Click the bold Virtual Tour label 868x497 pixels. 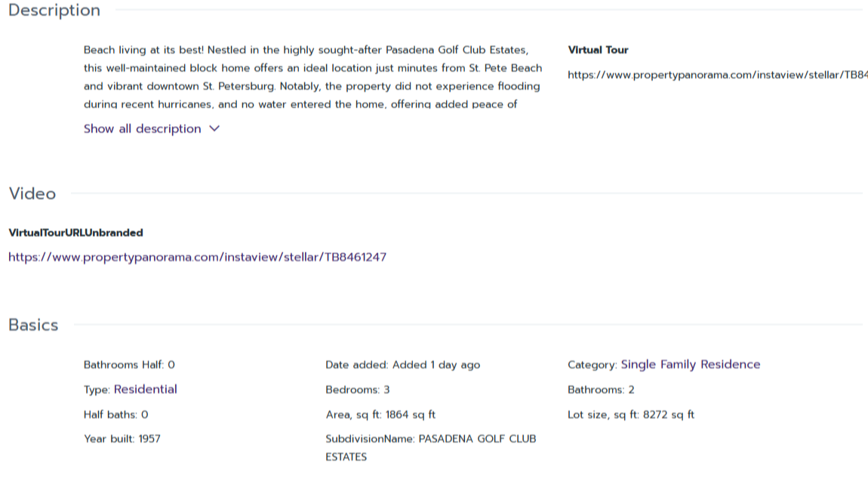point(598,50)
